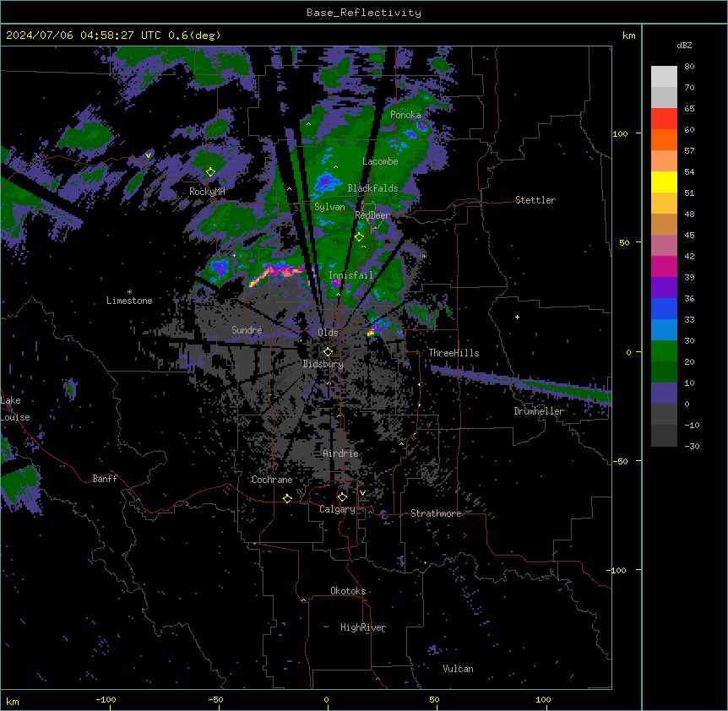This screenshot has height=711, width=728.
Task: Click the ThreeHills label
Action: pyautogui.click(x=454, y=353)
